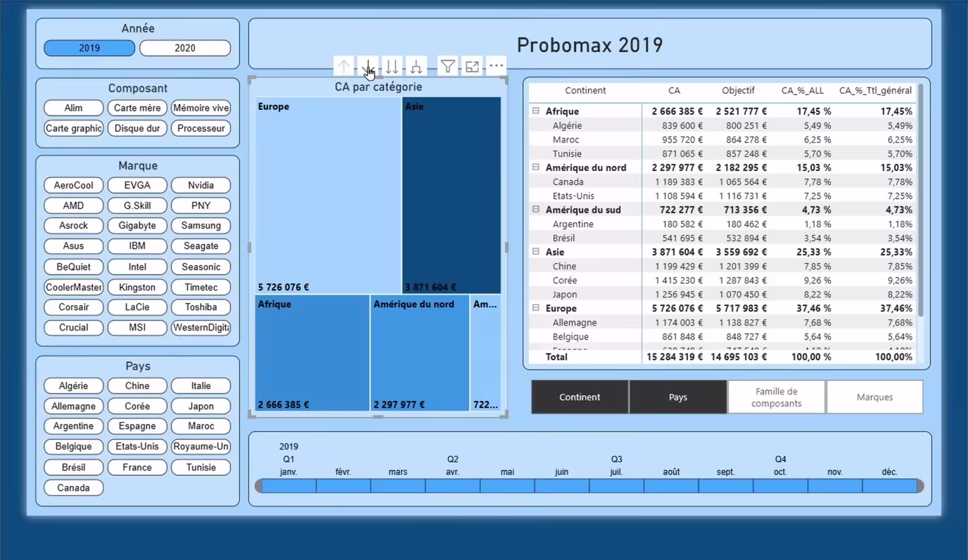
Task: Click right handle of timeline slider
Action: coord(921,486)
